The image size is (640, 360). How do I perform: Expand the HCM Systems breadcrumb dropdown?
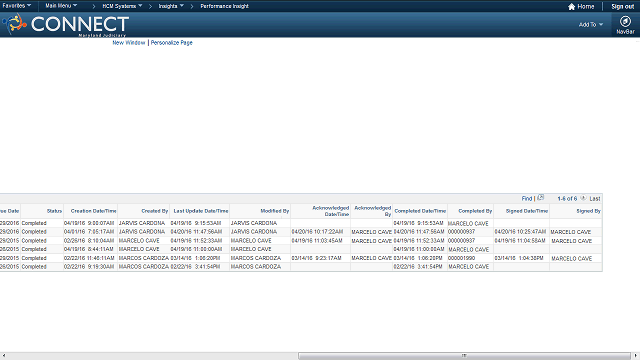click(x=122, y=6)
